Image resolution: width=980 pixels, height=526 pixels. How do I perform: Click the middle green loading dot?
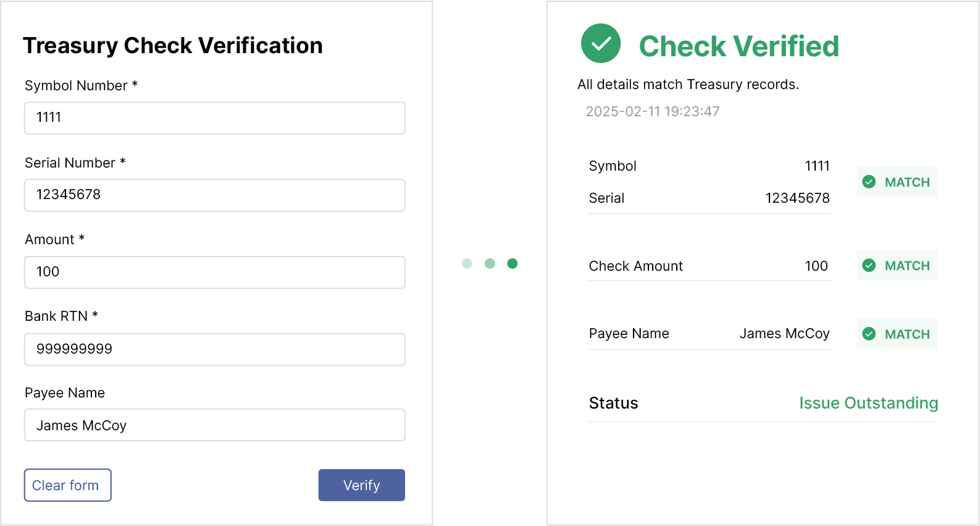coord(490,264)
